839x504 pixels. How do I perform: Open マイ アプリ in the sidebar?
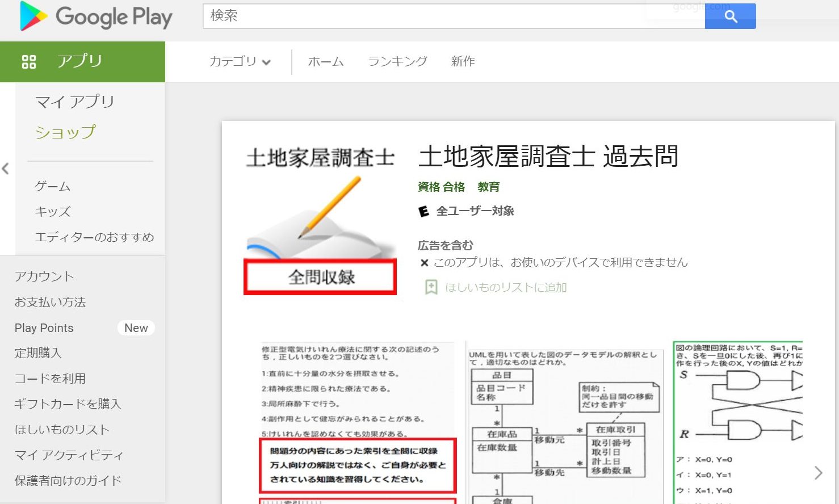click(75, 102)
